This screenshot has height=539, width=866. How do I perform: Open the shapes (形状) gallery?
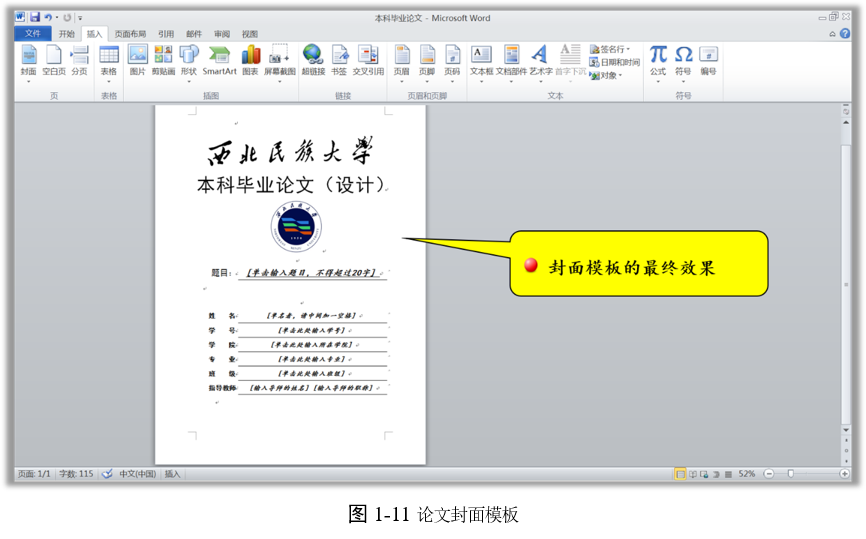pos(189,61)
